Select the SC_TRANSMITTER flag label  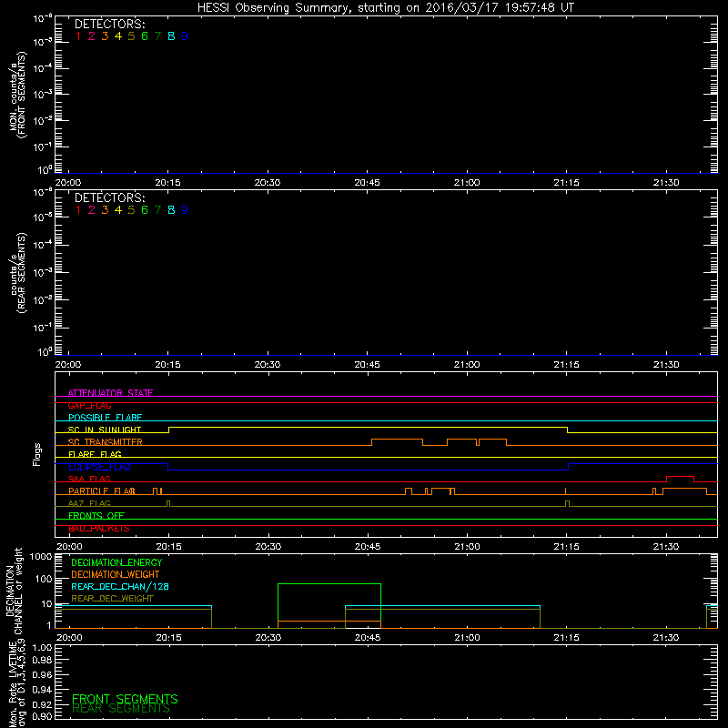point(106,442)
